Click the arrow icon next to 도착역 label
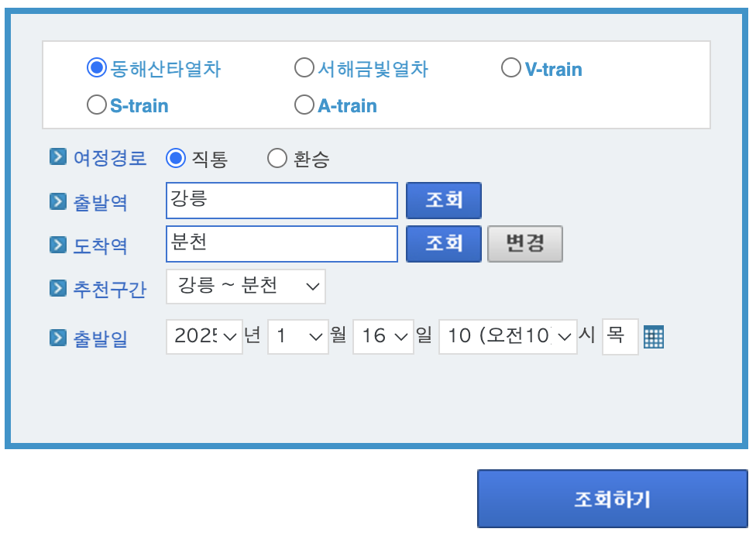 (x=57, y=244)
